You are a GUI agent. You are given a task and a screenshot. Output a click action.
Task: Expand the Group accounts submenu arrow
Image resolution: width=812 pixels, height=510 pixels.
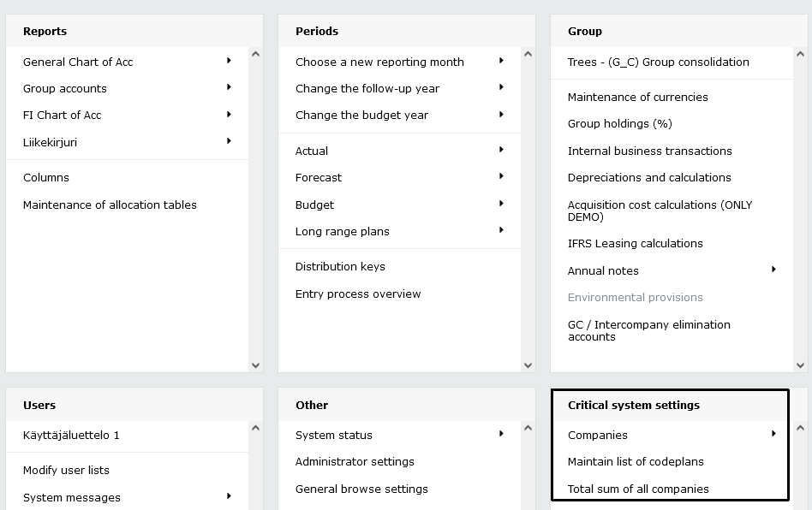pos(229,87)
